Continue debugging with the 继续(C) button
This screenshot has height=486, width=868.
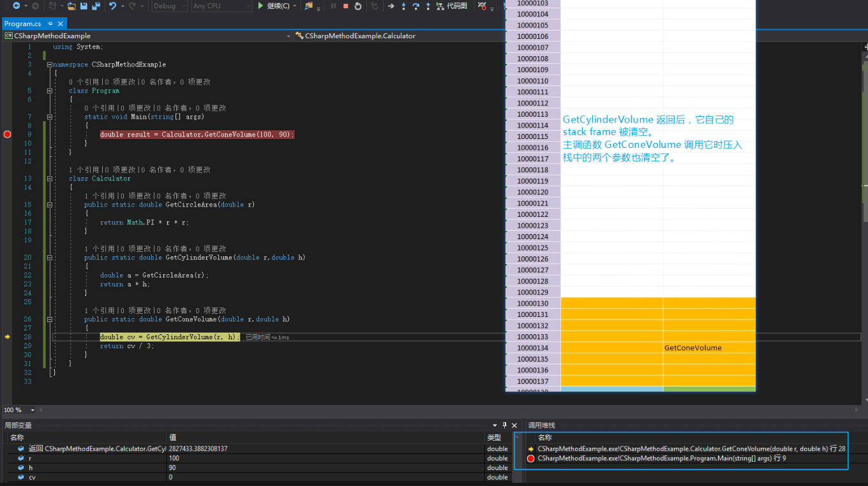click(x=273, y=6)
